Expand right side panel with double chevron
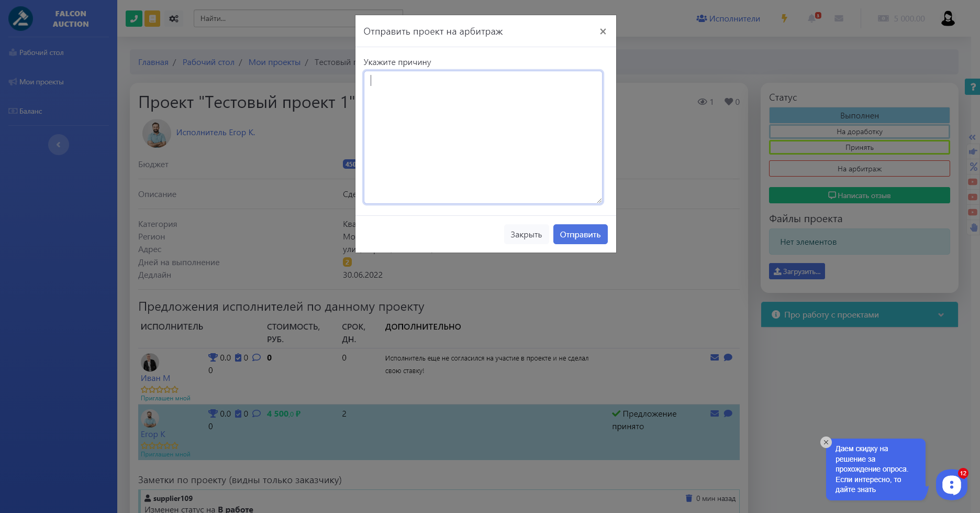 [972, 137]
